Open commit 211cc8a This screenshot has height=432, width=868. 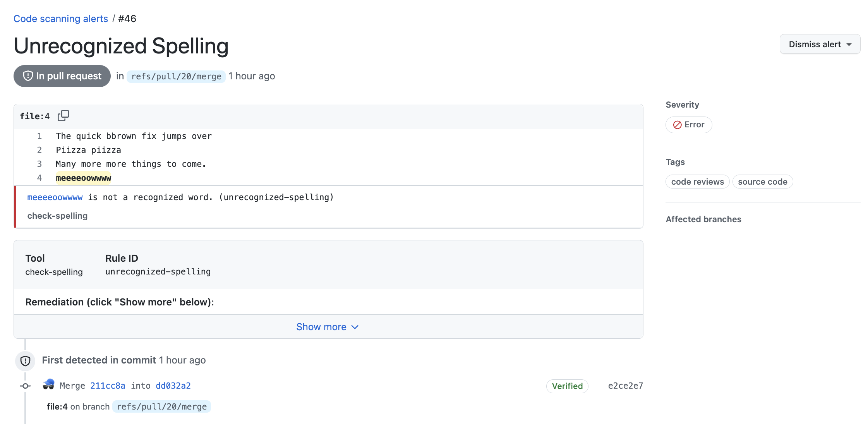point(108,386)
